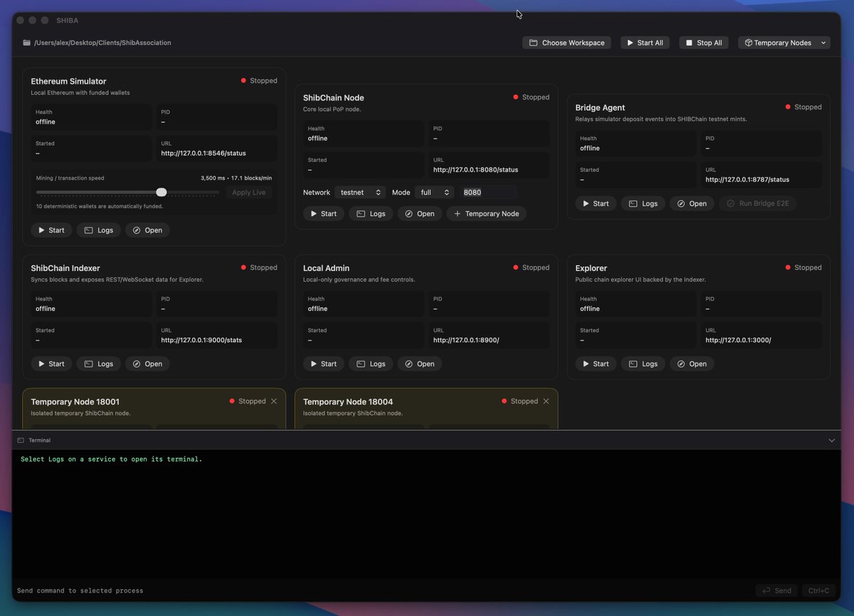The image size is (854, 616).
Task: Add a Temporary Node from ShibChain Node card
Action: [x=487, y=213]
